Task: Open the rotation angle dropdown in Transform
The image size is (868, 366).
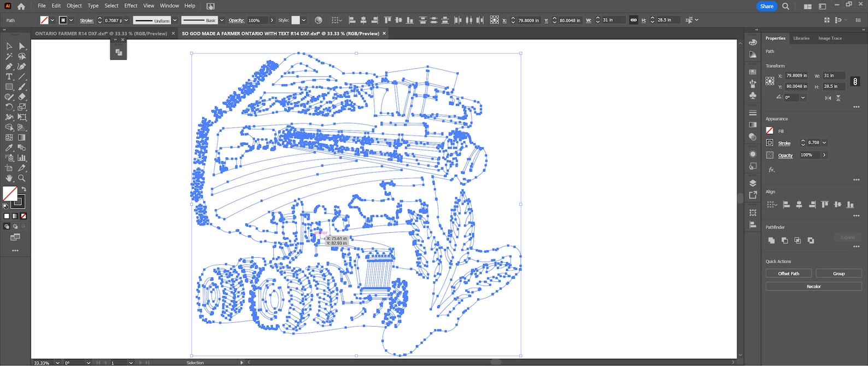Action: tap(803, 98)
